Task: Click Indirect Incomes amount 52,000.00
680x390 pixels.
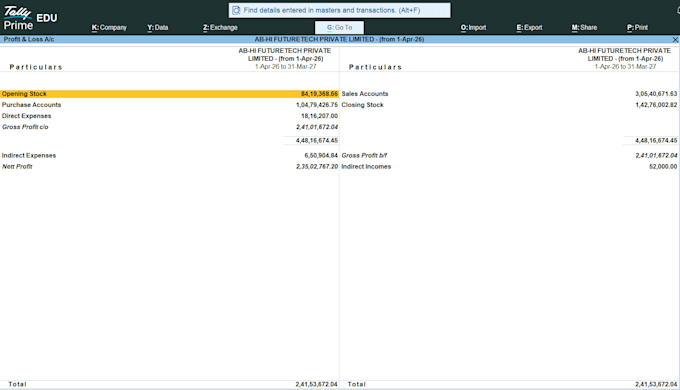Action: pos(663,167)
